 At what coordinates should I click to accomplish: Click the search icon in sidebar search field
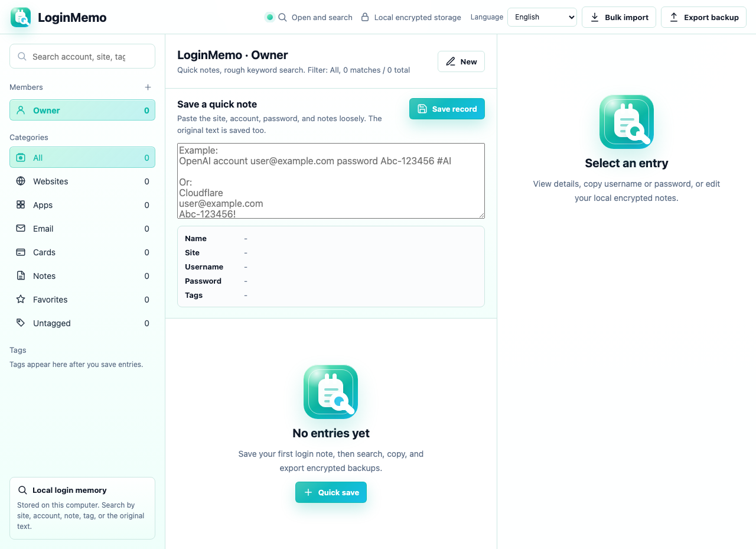coord(22,57)
